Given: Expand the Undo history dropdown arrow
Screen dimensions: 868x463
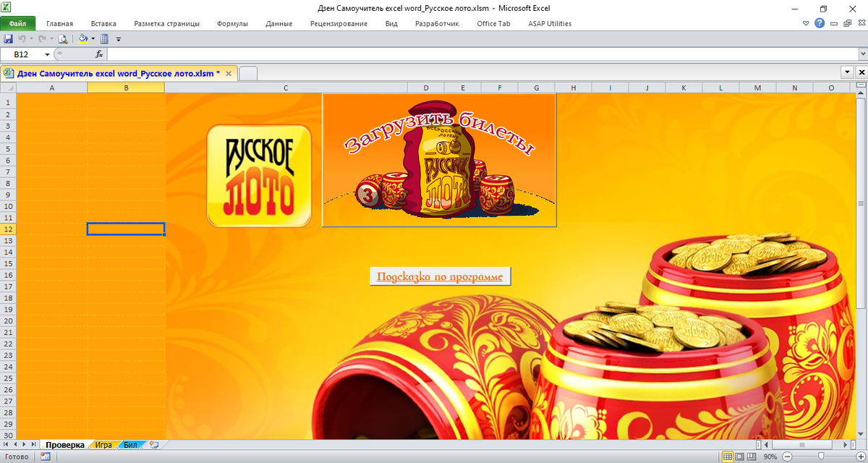Looking at the screenshot, I should coord(32,38).
